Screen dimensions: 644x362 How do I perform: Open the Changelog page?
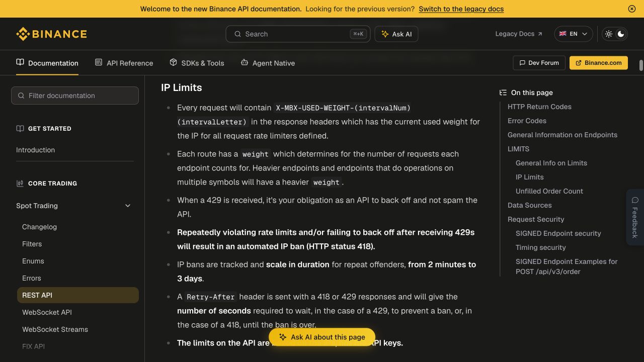point(39,227)
